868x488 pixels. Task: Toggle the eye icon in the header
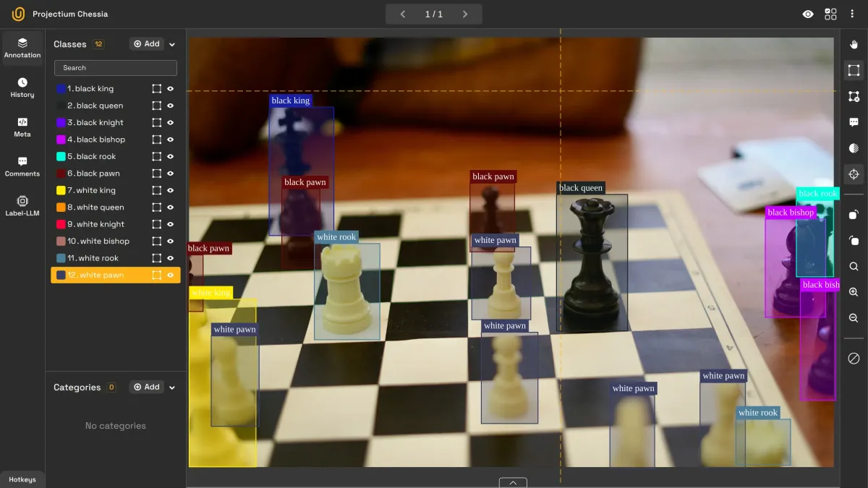coord(808,14)
